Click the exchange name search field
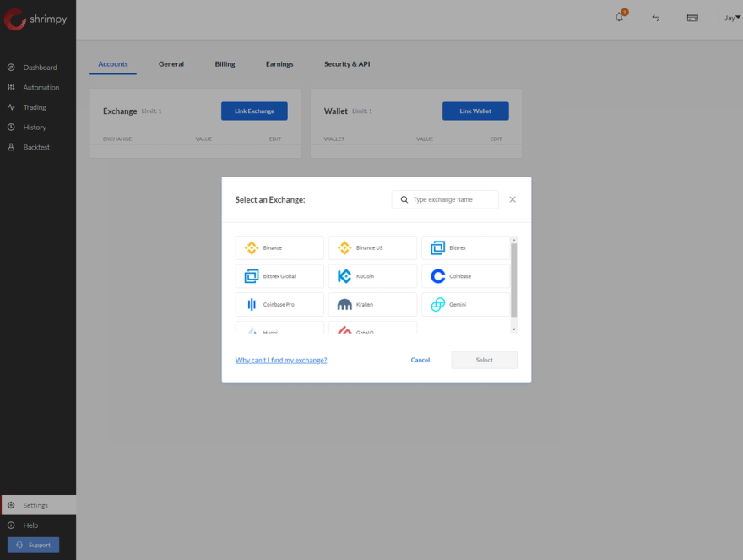The width and height of the screenshot is (743, 560). pos(445,199)
